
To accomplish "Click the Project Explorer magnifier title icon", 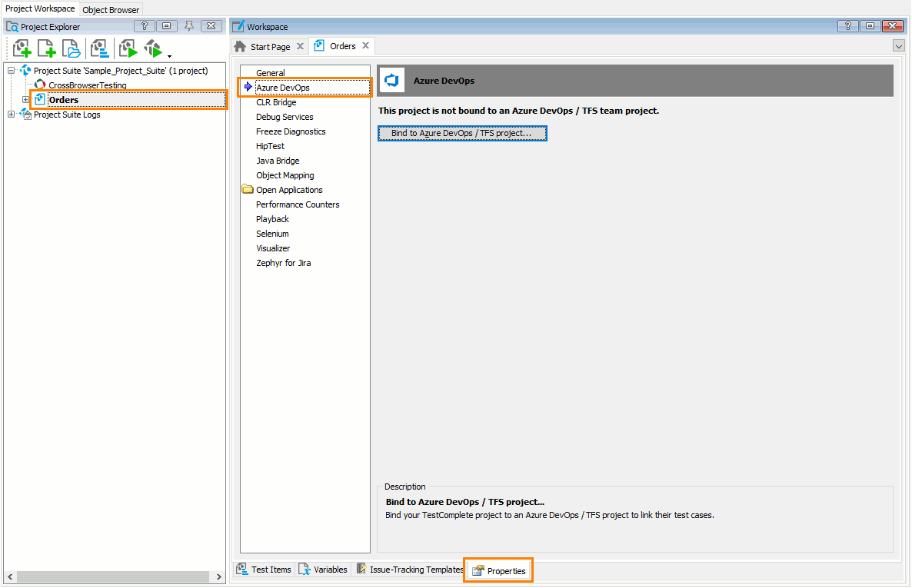I will point(12,27).
